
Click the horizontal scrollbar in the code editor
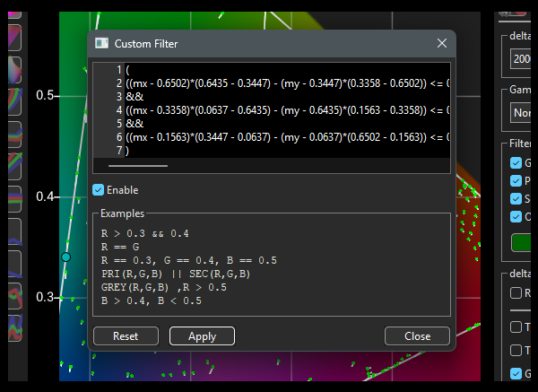137,165
